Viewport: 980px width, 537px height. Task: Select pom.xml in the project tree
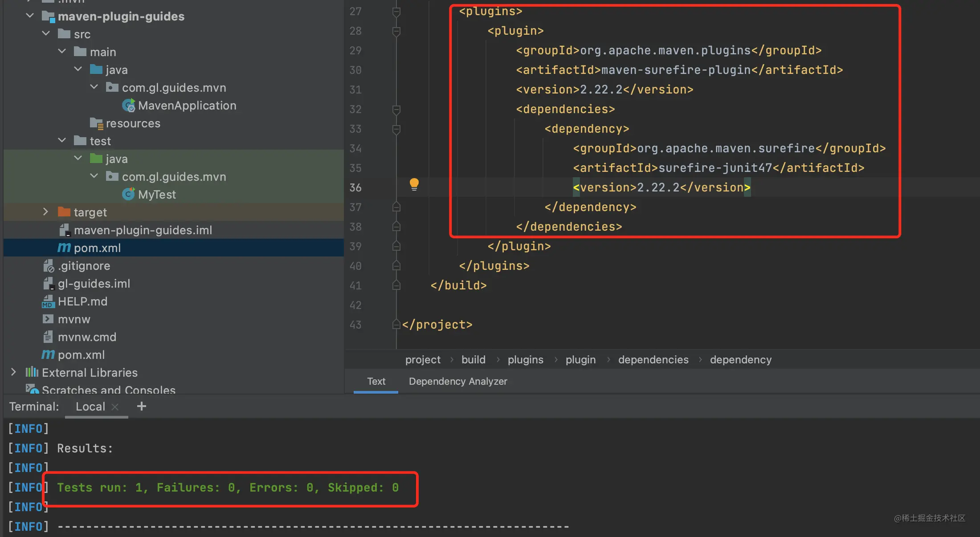click(98, 248)
